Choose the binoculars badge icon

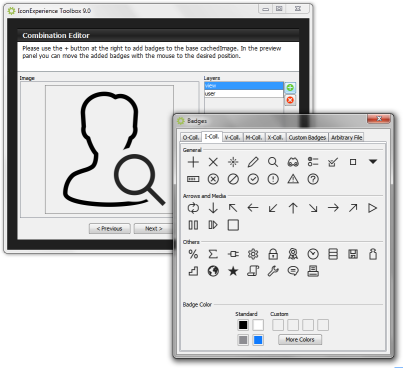click(x=293, y=162)
